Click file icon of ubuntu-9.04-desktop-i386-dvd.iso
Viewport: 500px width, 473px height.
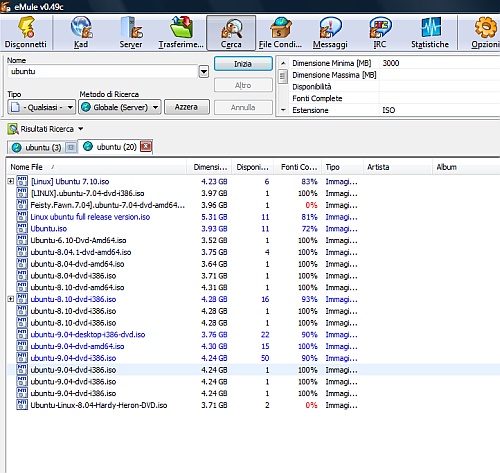pos(22,334)
